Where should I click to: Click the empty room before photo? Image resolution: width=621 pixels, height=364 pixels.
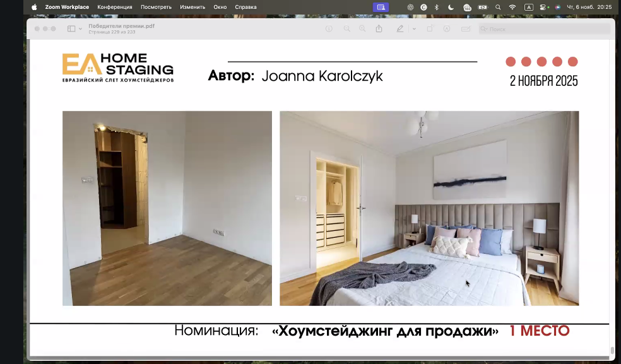[x=167, y=208]
